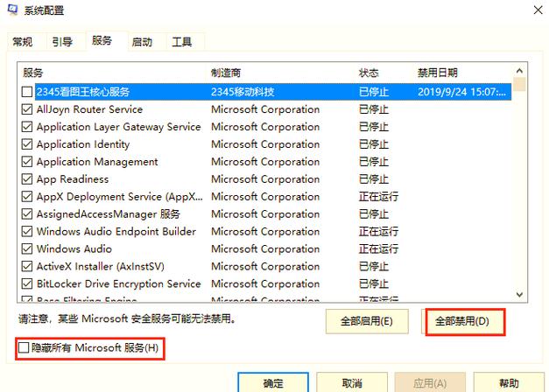
Task: Uncheck the Windows Audio checkbox
Action: (x=27, y=248)
